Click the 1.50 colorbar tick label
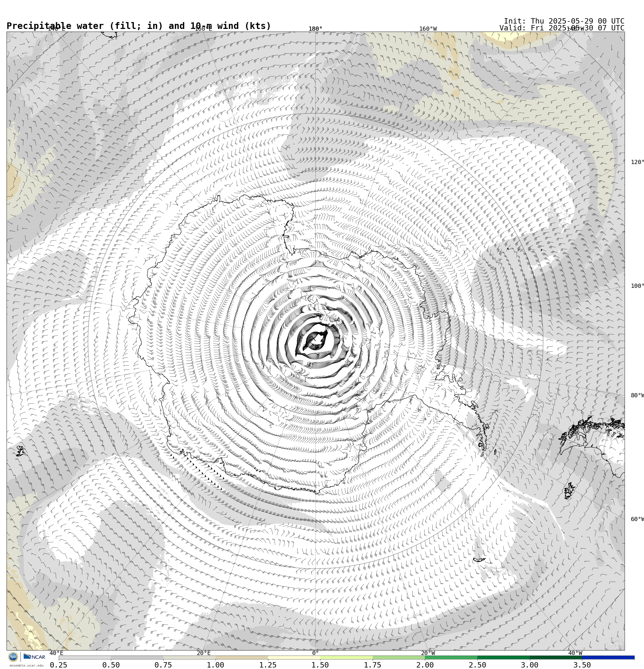 coord(321,665)
